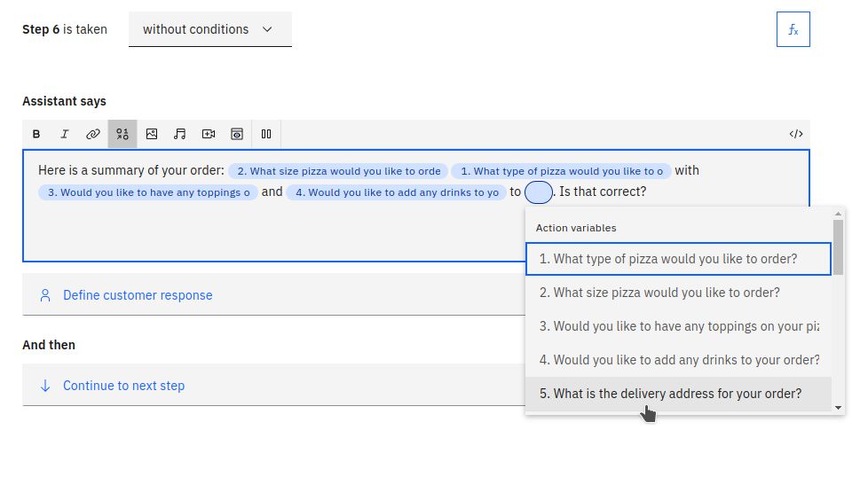The height and width of the screenshot is (477, 868).
Task: Add an audio clip via music note icon
Action: (x=180, y=134)
